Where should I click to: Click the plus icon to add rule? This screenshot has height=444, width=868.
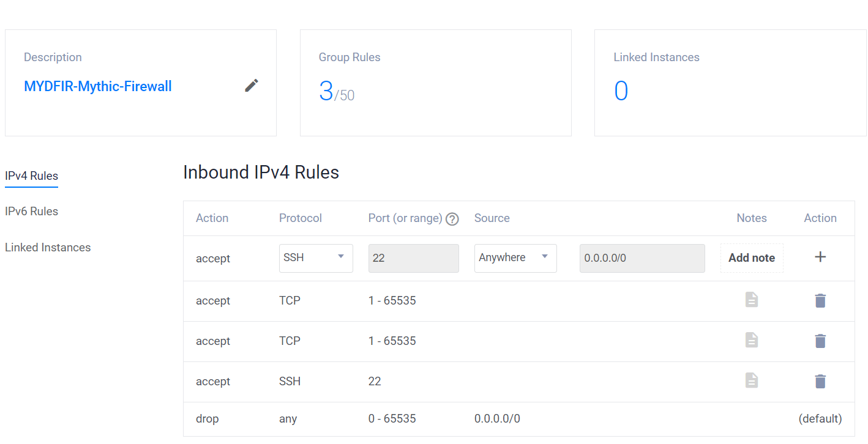(820, 257)
